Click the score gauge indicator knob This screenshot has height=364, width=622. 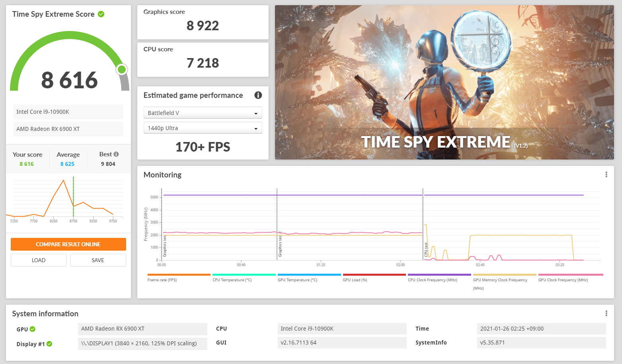pos(122,70)
